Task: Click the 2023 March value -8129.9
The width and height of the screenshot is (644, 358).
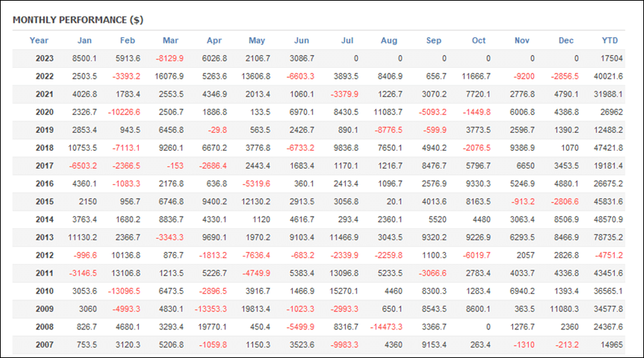Action: pos(170,58)
